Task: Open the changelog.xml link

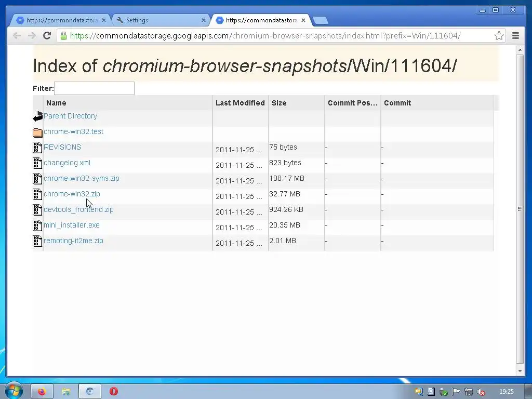Action: (x=67, y=163)
